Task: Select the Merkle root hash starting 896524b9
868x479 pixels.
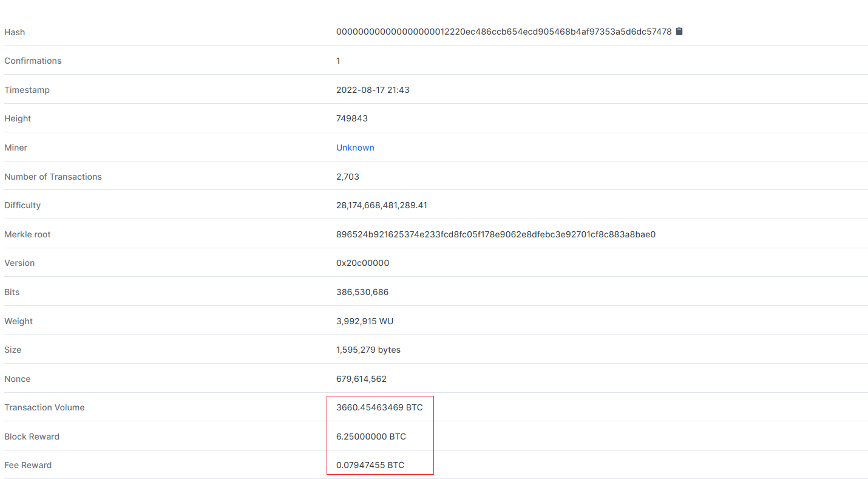Action: tap(496, 234)
